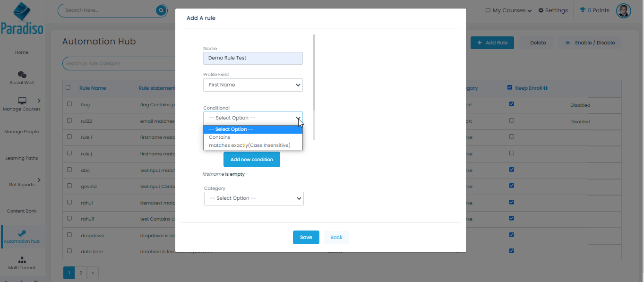This screenshot has width=644, height=282.
Task: Click Add new condition button
Action: coord(251,160)
